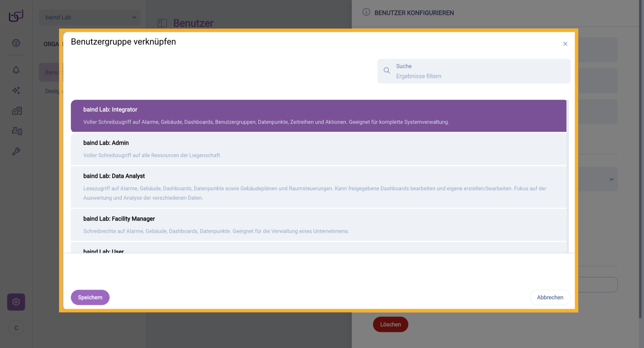This screenshot has width=644, height=348.
Task: Expand the baind Lab organization dropdown
Action: (x=90, y=17)
